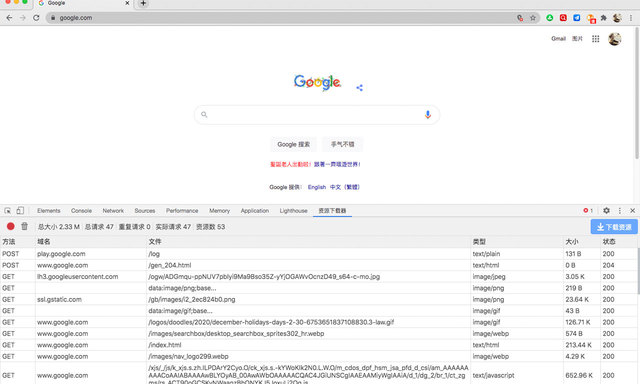This screenshot has width=640, height=384.
Task: Open the Google account avatar on page
Action: pos(615,39)
